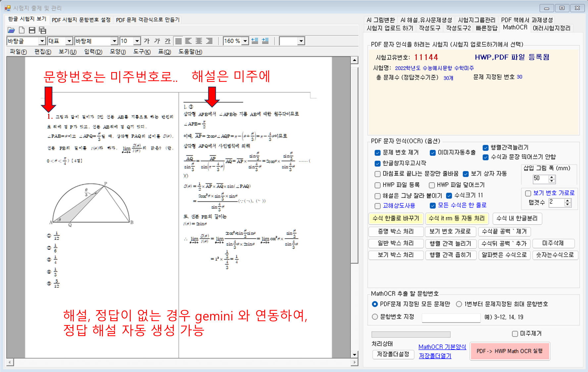Click document scrollbar up arrow

(354, 60)
